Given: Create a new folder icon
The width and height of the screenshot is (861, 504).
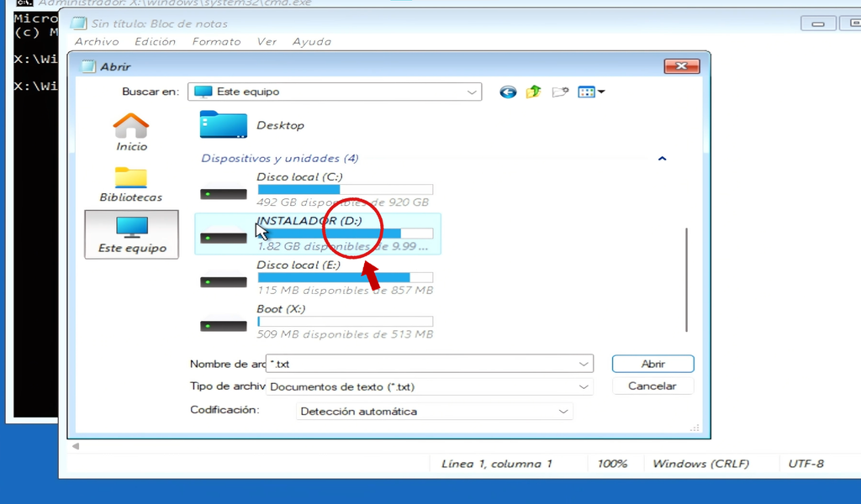Looking at the screenshot, I should (559, 92).
